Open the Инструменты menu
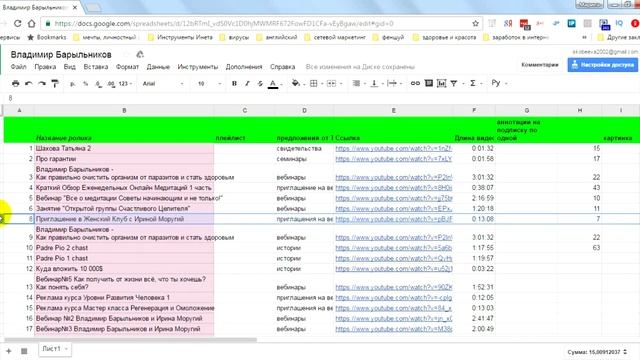This screenshot has width=640, height=360. (198, 67)
